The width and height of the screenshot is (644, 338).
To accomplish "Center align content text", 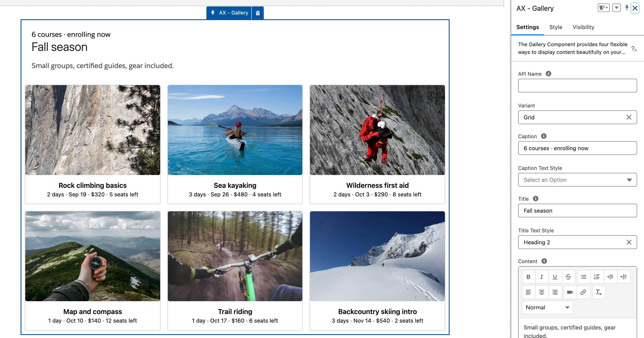I will point(542,292).
